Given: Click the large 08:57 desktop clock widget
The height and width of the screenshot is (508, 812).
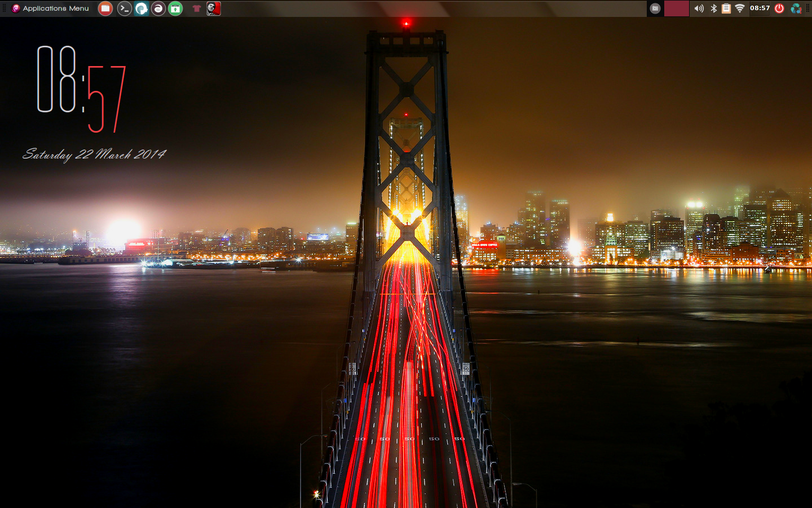Looking at the screenshot, I should point(81,89).
